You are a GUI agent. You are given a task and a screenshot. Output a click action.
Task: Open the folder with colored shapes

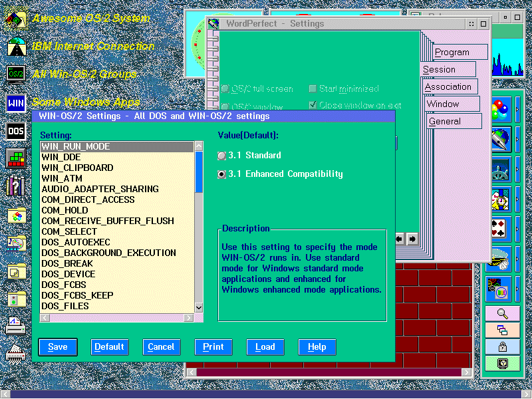point(17,215)
